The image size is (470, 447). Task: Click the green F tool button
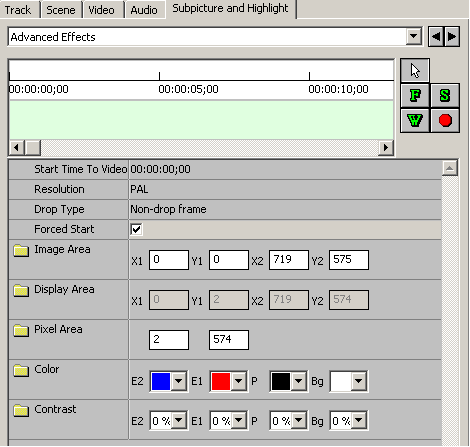[415, 96]
